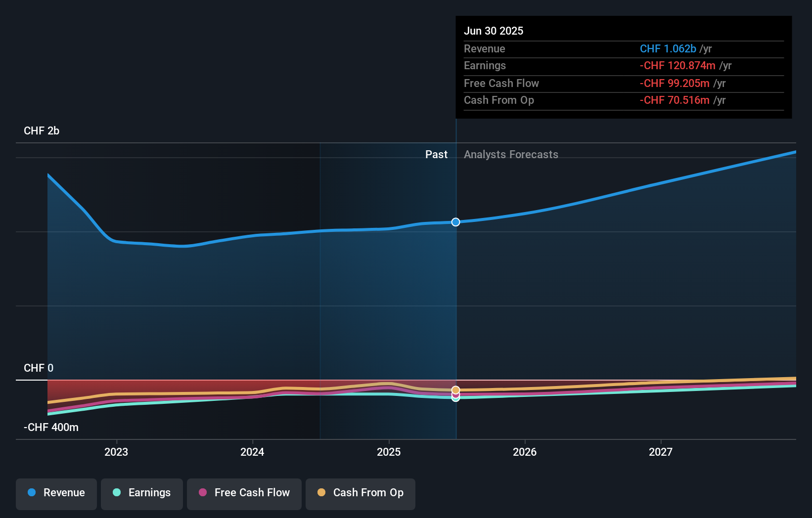812x518 pixels.
Task: Disable the Earnings series in the legend
Action: 141,493
